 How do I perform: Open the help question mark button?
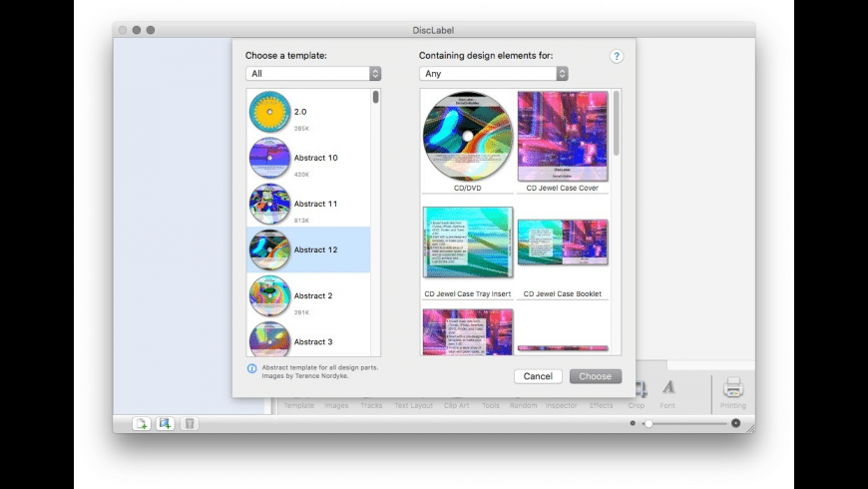click(617, 57)
